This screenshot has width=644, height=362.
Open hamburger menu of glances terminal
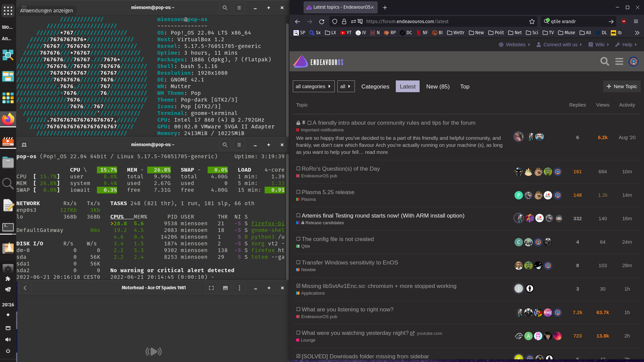click(239, 145)
